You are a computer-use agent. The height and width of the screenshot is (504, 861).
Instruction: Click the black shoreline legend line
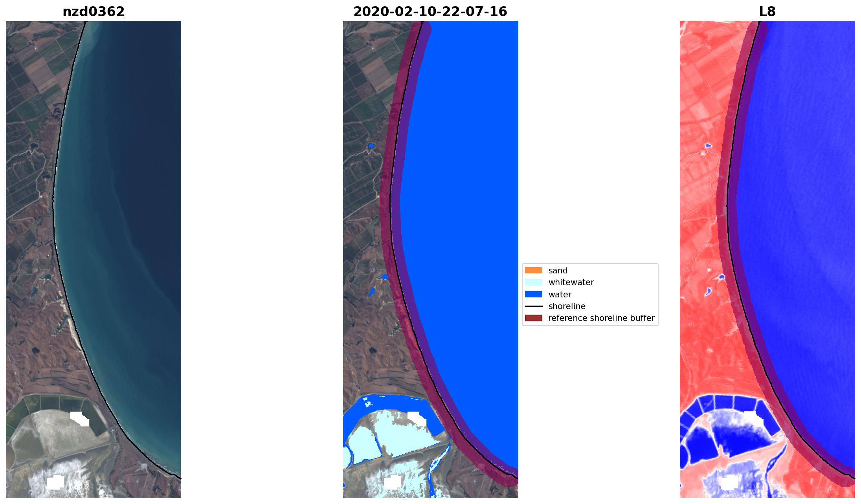click(x=533, y=306)
